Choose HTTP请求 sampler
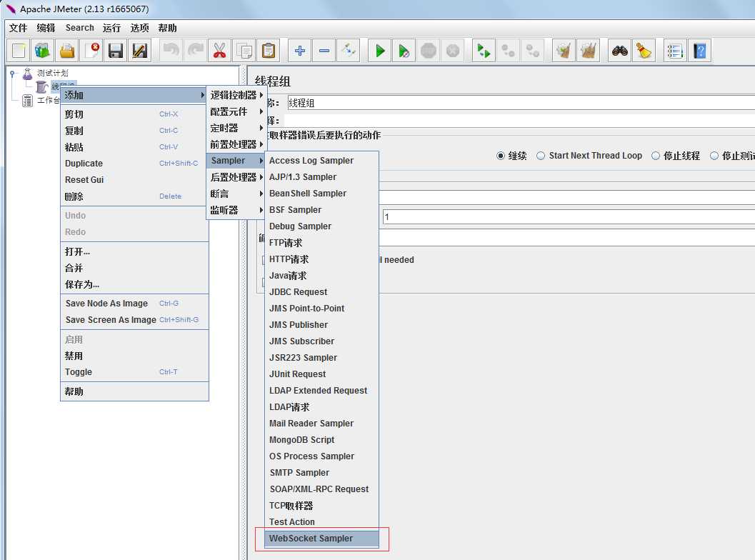The width and height of the screenshot is (755, 560). tap(321, 259)
